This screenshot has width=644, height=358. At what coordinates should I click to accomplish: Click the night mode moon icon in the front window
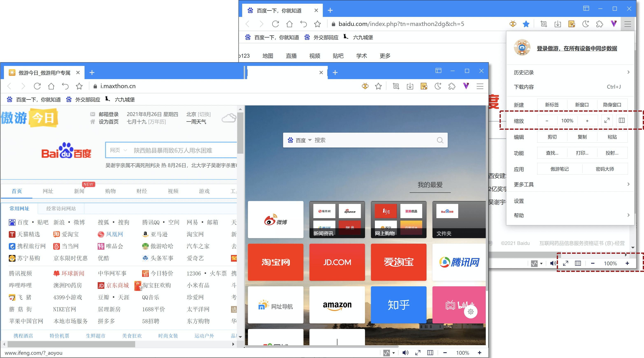coord(438,86)
